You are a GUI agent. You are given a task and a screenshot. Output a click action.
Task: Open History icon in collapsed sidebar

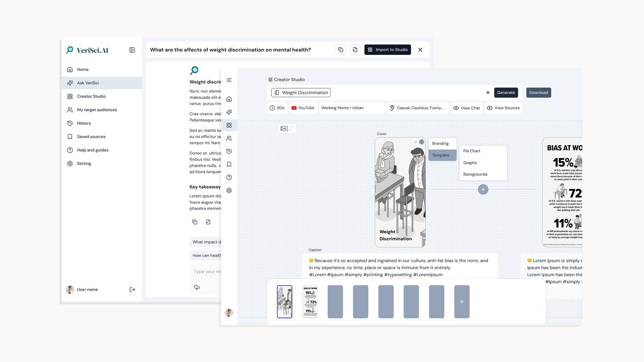pos(229,151)
